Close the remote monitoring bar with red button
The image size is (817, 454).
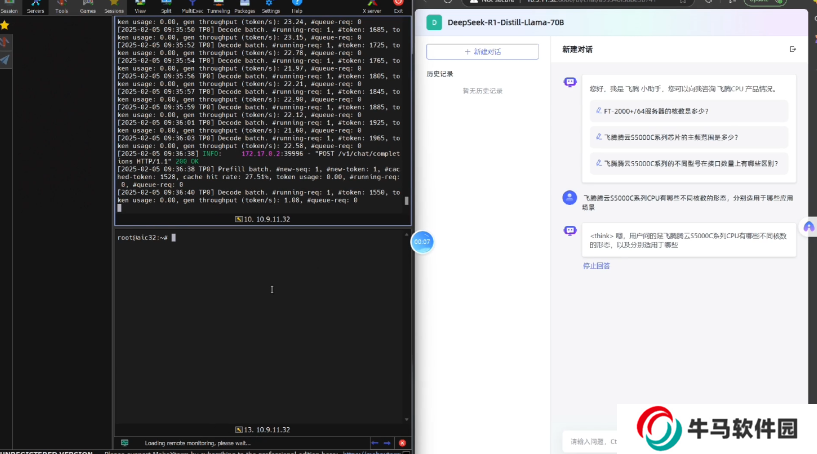402,442
